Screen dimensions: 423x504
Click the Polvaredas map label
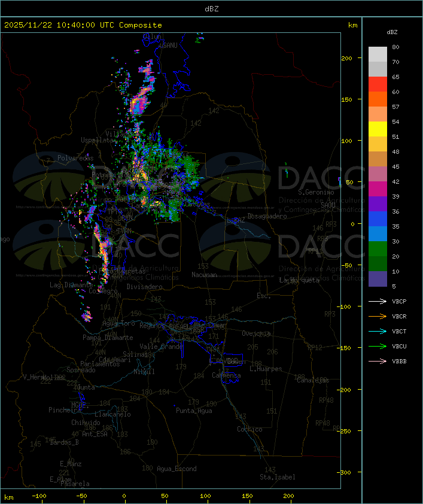tap(75, 158)
